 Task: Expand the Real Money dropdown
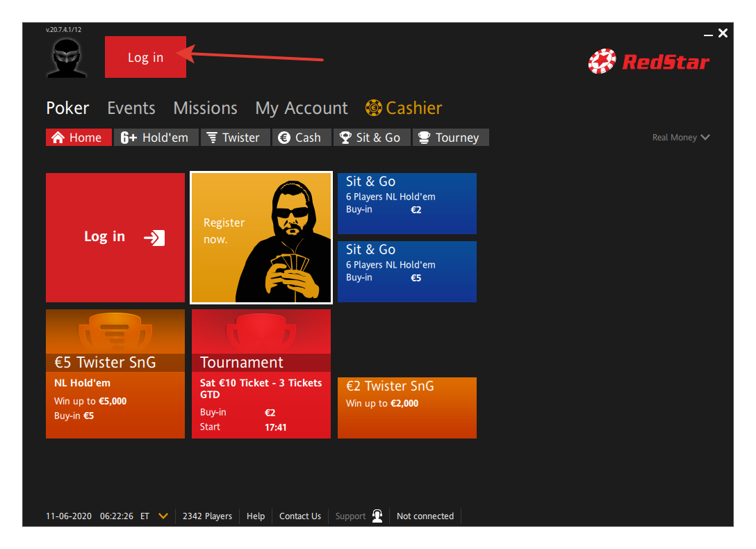(x=681, y=138)
